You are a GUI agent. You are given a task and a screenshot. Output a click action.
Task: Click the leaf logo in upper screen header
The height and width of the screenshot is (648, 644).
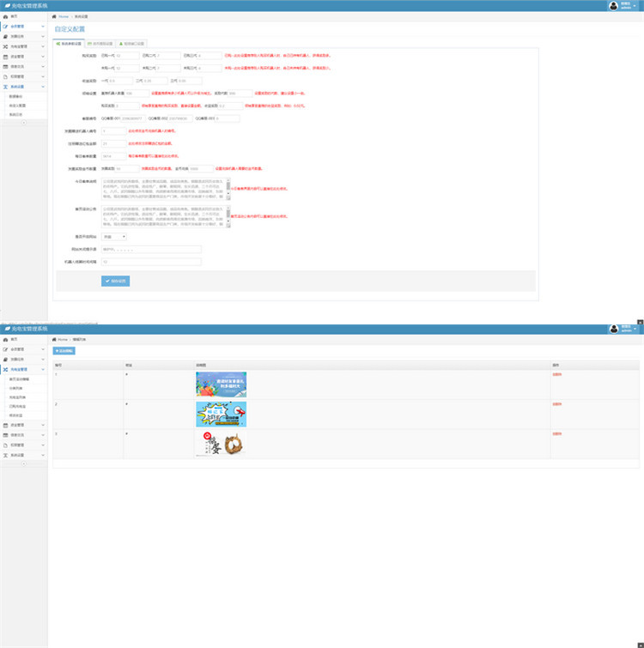tap(7, 5)
